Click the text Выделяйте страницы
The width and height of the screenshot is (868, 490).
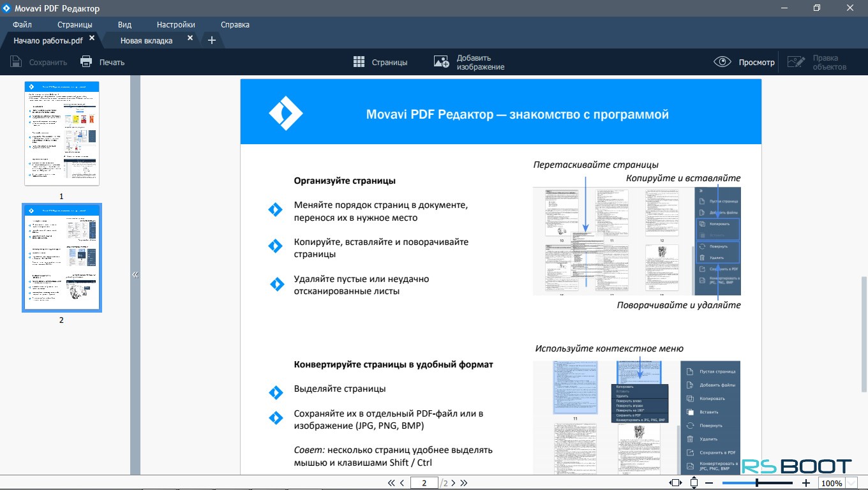(340, 389)
